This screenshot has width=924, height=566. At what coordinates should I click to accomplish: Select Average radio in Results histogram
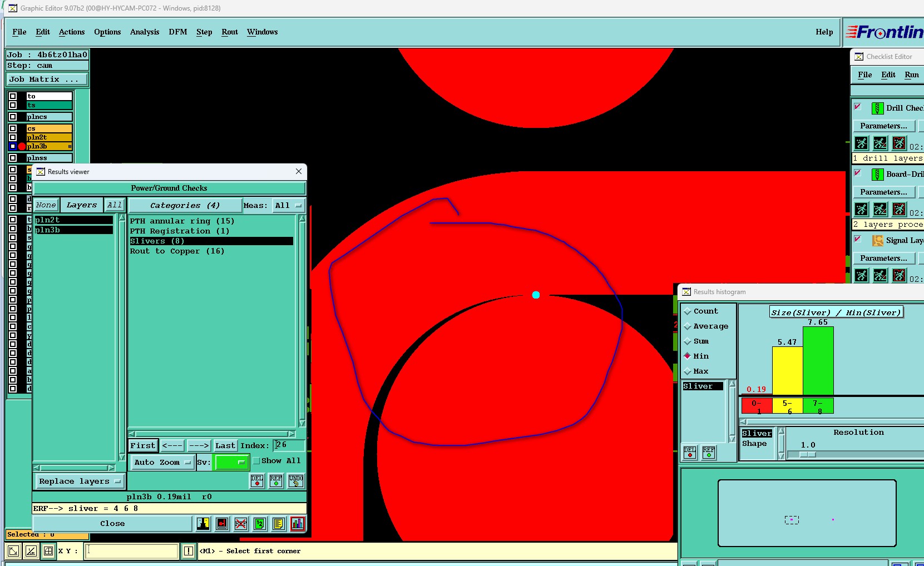click(x=688, y=326)
